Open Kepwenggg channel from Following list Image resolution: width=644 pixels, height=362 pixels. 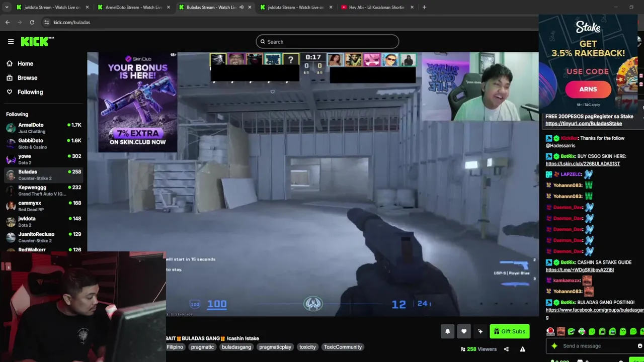43,190
